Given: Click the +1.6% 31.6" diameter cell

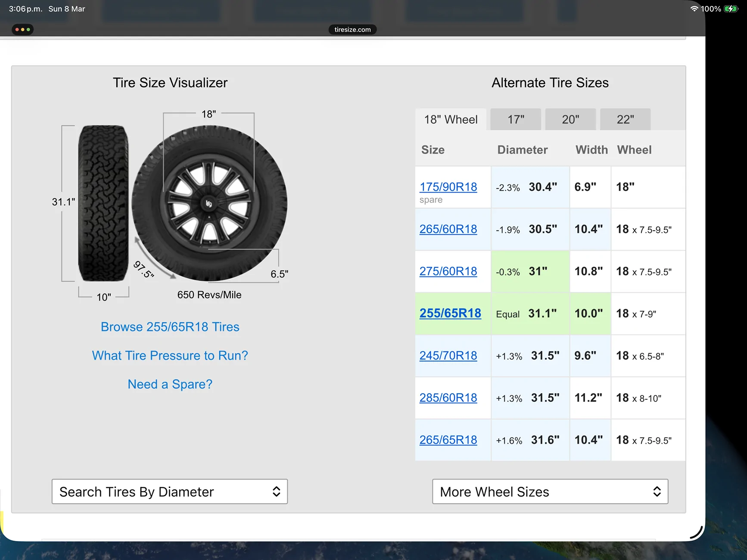Looking at the screenshot, I should pyautogui.click(x=530, y=440).
